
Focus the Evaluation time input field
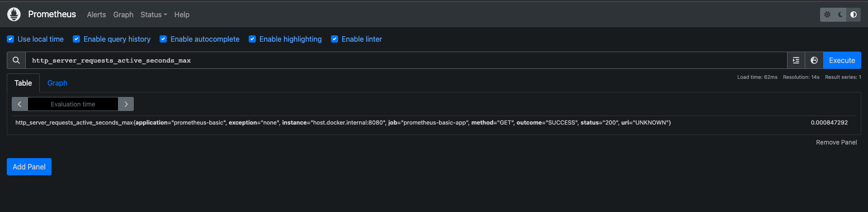(73, 104)
